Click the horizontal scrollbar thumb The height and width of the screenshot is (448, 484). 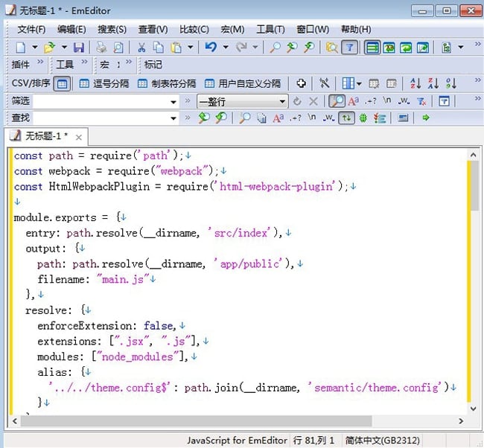[x=197, y=421]
